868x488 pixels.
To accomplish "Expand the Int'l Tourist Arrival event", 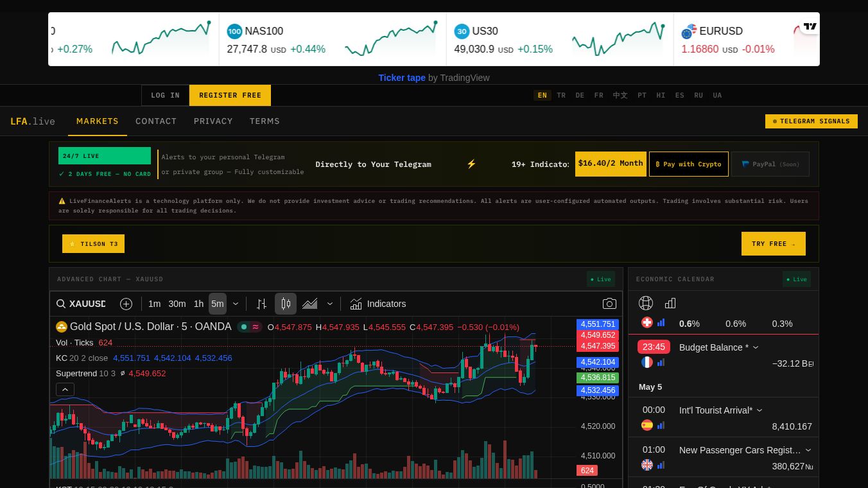I will [759, 410].
